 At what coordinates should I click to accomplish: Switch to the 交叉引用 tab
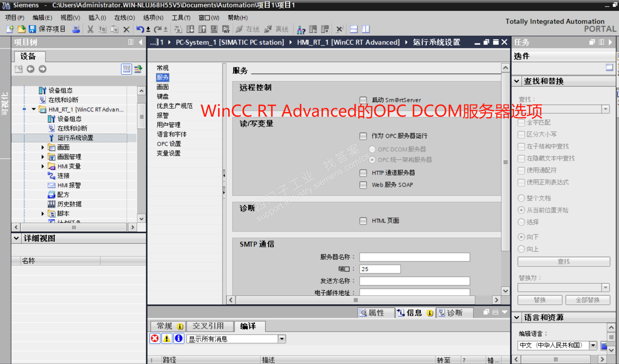208,326
